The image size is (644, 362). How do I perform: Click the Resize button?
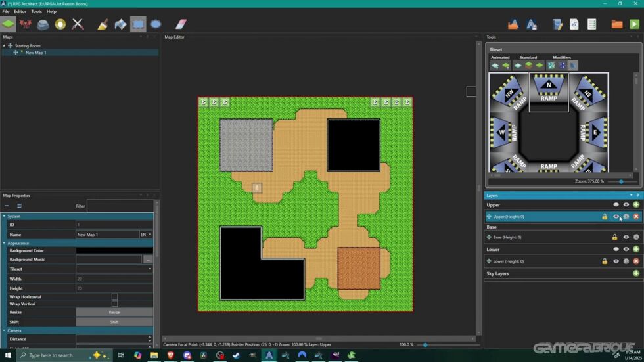coord(114,313)
